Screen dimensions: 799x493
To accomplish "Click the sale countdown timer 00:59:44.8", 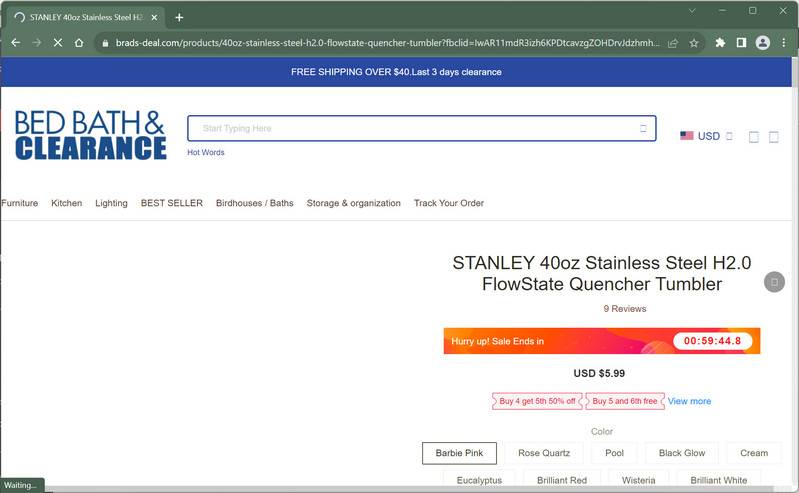I will click(712, 341).
